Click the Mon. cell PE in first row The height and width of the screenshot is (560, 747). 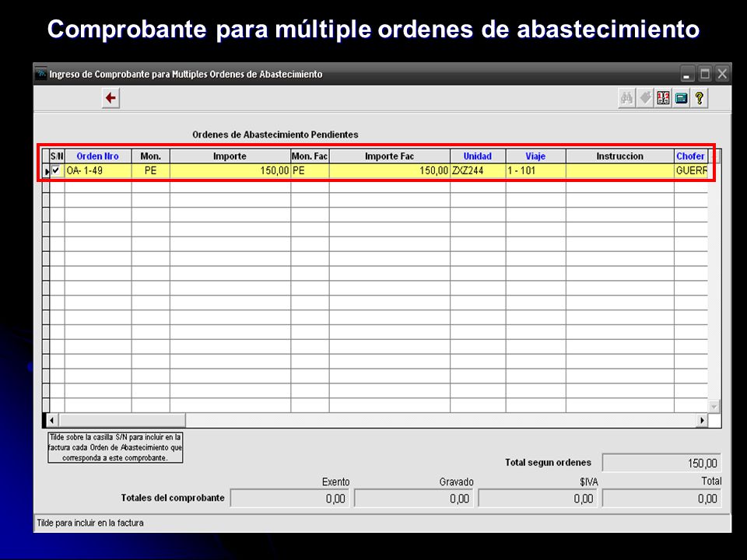coord(150,171)
